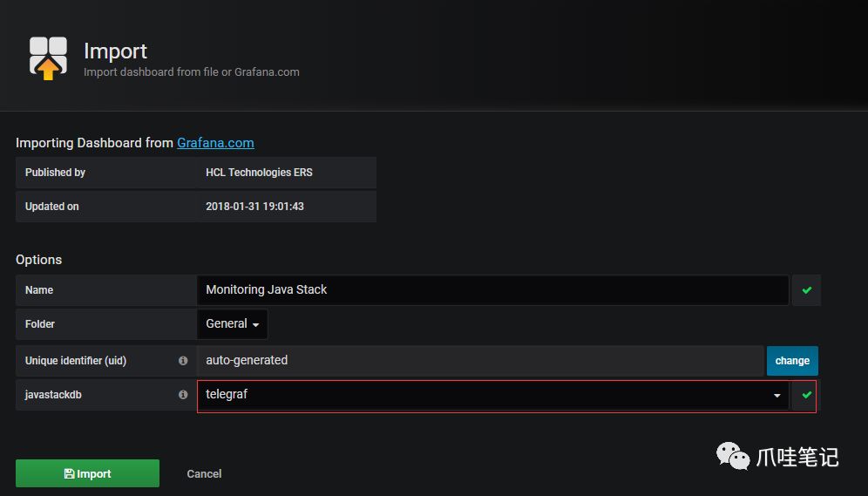The image size is (868, 496).
Task: Click the javastackdb label
Action: [53, 395]
